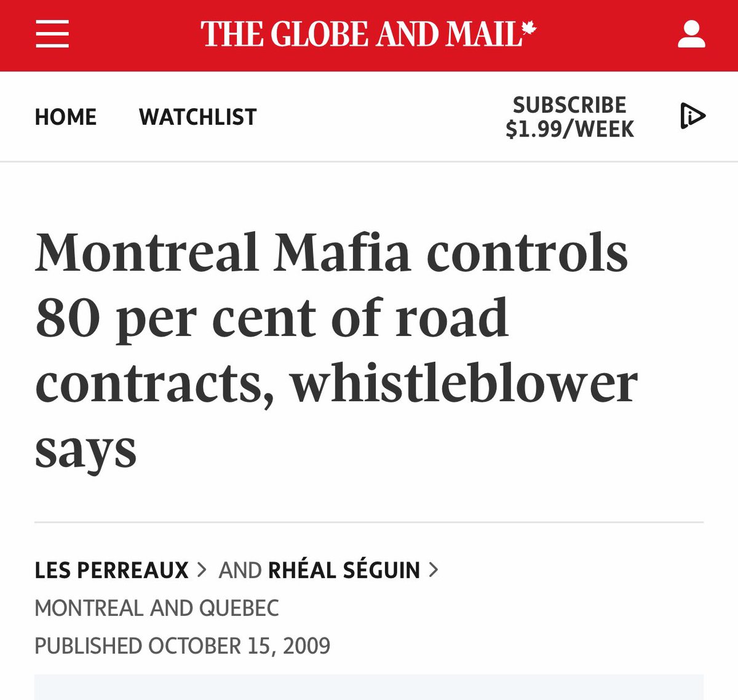Click the Montreal and Quebec dateline
The height and width of the screenshot is (700, 738).
coord(157,608)
